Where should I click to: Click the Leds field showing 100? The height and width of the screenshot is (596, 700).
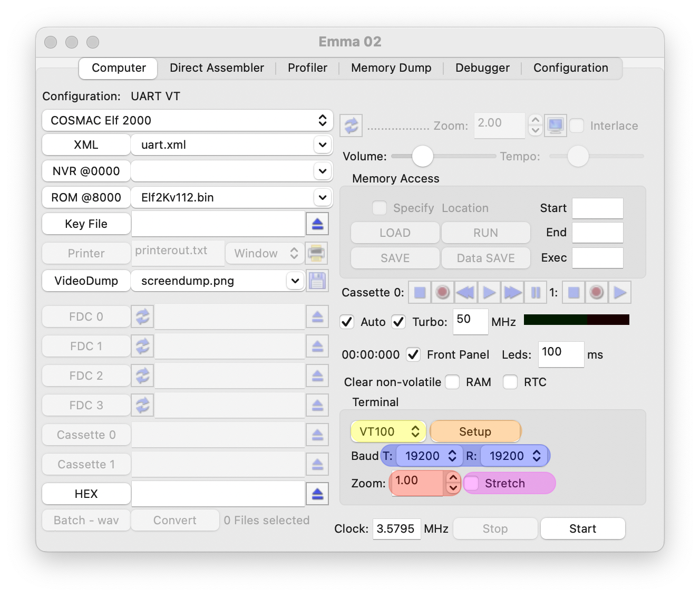(561, 354)
